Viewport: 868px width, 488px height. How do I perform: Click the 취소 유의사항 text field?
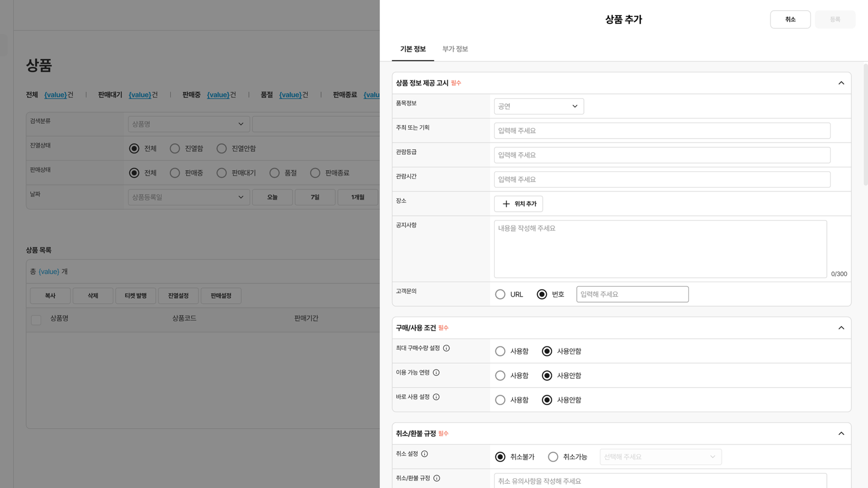660,481
